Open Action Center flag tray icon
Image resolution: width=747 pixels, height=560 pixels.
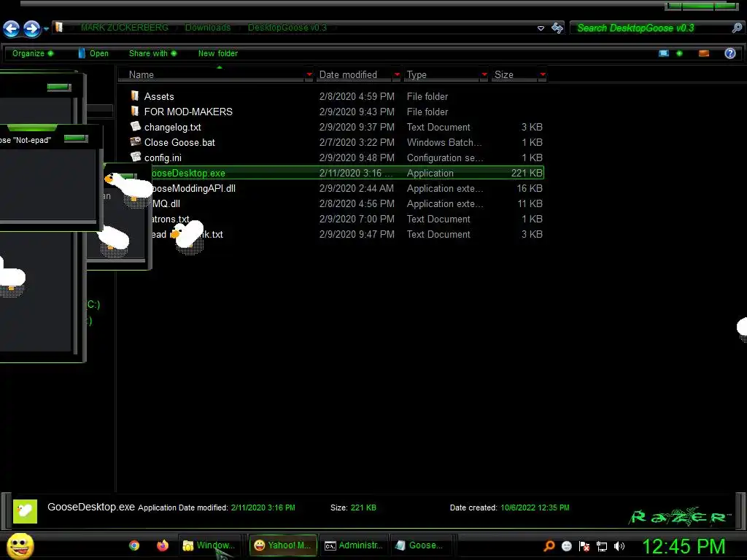(x=584, y=546)
